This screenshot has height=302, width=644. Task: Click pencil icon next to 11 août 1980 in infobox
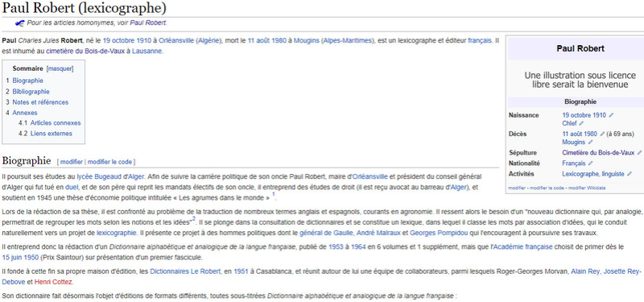(602, 134)
